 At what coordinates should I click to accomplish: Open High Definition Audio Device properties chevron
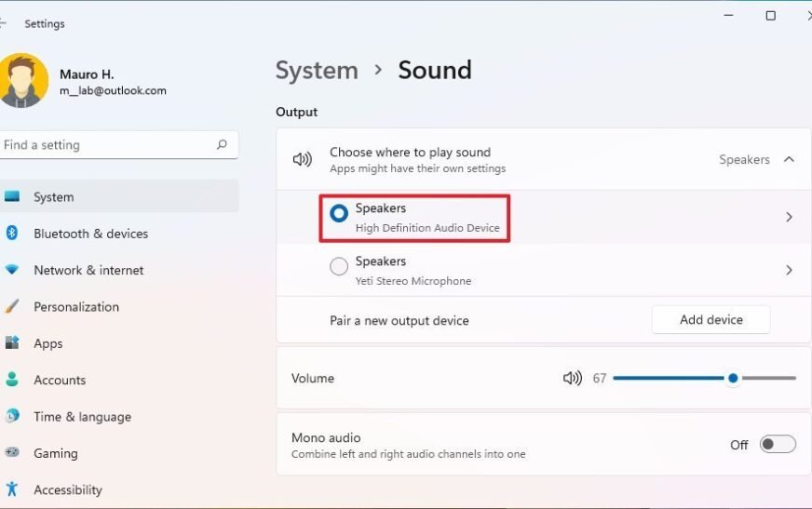coord(789,217)
